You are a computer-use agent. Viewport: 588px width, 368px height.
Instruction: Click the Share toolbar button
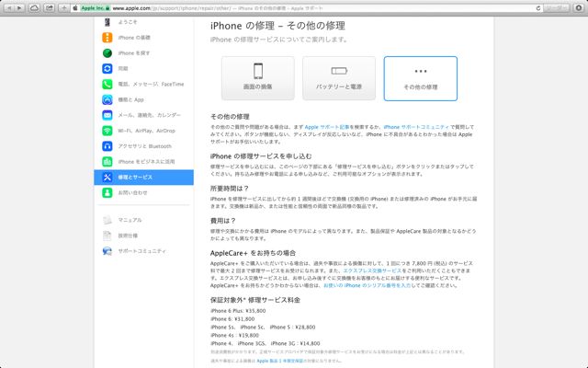[49, 8]
